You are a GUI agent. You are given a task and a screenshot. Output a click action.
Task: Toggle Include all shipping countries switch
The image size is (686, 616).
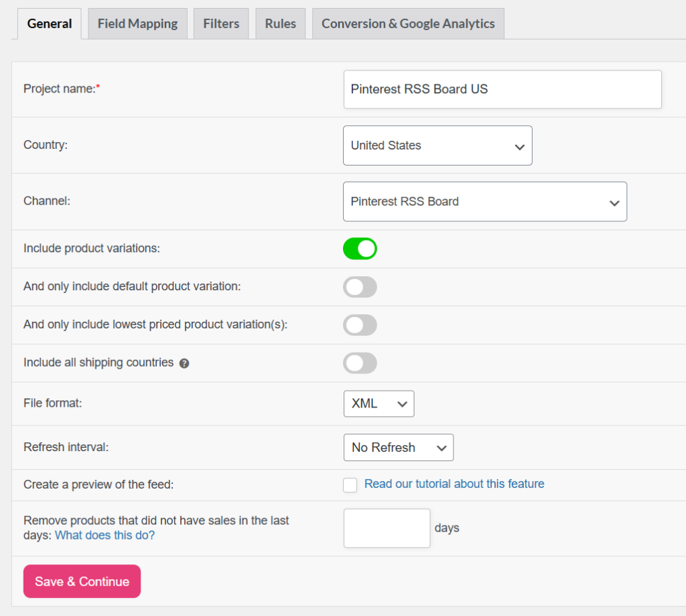[x=360, y=363]
